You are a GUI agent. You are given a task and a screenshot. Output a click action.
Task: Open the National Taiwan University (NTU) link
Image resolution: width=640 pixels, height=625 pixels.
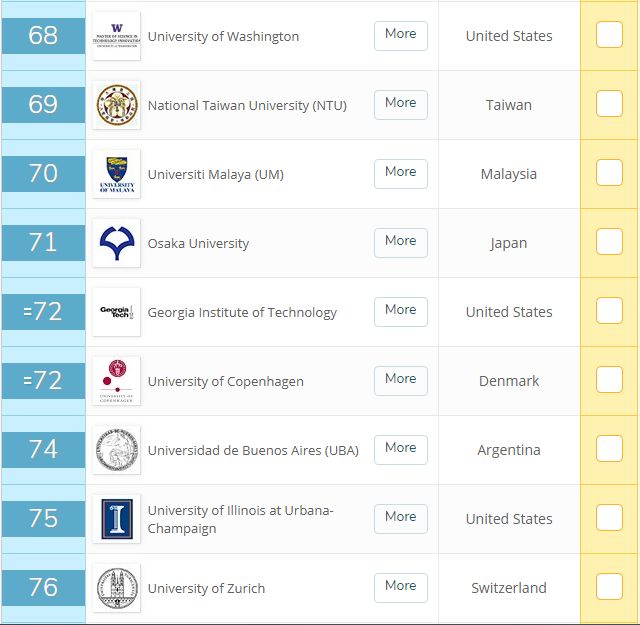(247, 105)
